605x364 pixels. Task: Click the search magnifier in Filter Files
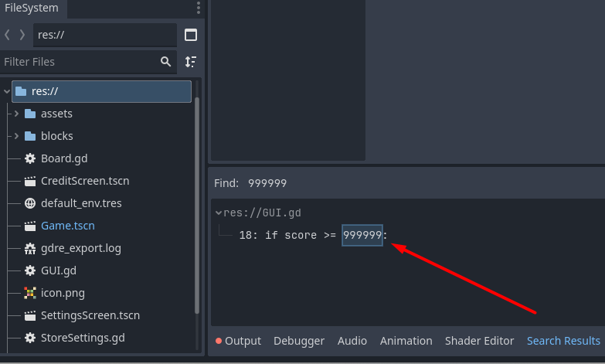165,62
